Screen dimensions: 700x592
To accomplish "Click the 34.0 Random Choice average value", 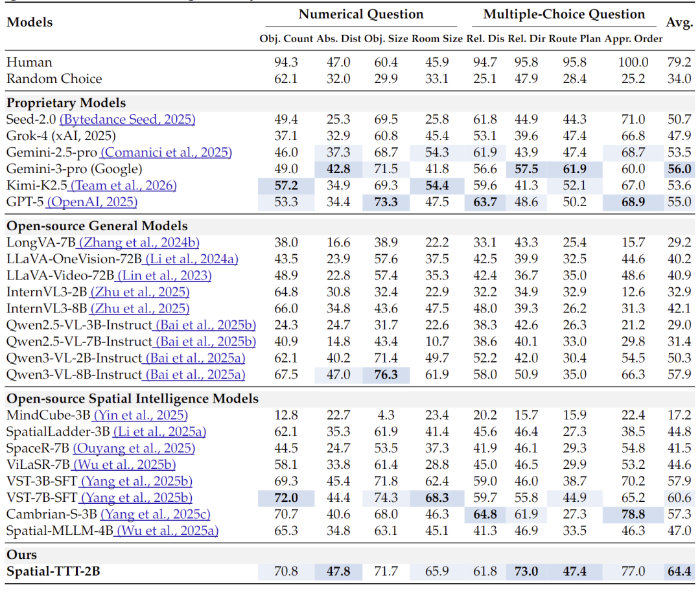I will (x=679, y=79).
